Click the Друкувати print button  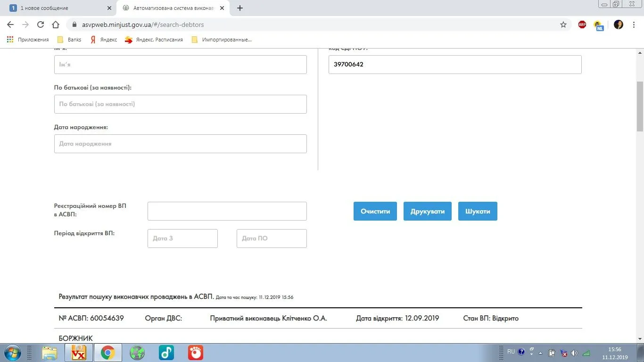(428, 211)
